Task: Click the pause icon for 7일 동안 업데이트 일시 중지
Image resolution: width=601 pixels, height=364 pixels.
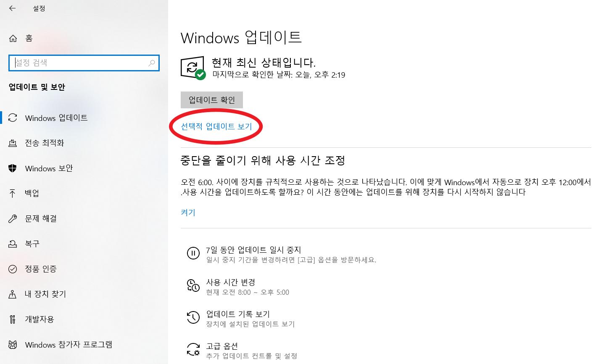Action: tap(193, 253)
